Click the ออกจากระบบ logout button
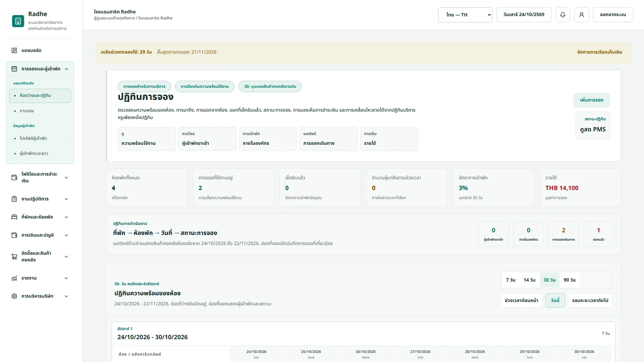Viewport: 644px width, 362px height. pos(613,15)
